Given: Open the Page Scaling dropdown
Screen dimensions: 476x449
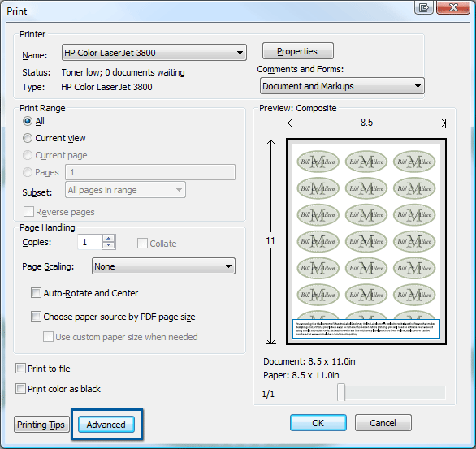Looking at the screenshot, I should click(x=163, y=266).
